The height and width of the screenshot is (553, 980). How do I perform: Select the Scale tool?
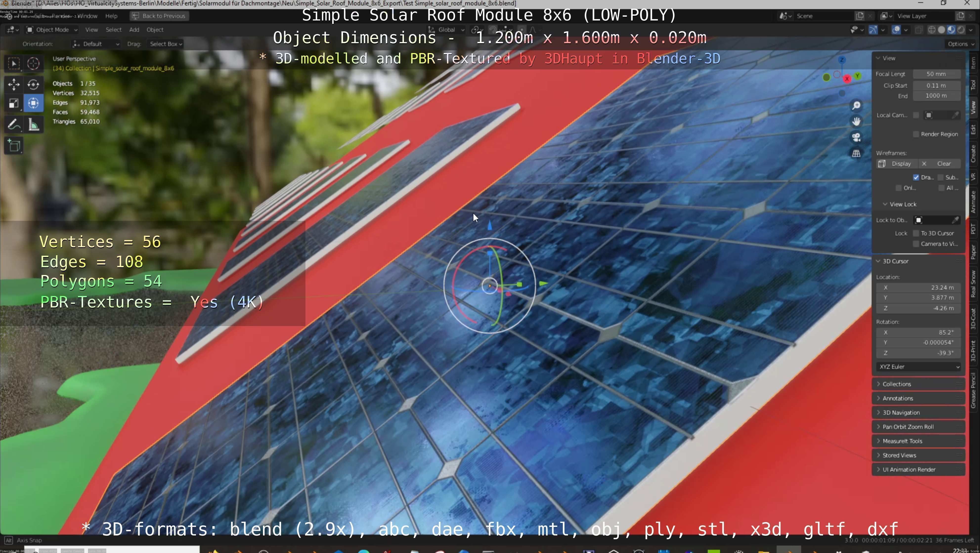14,103
